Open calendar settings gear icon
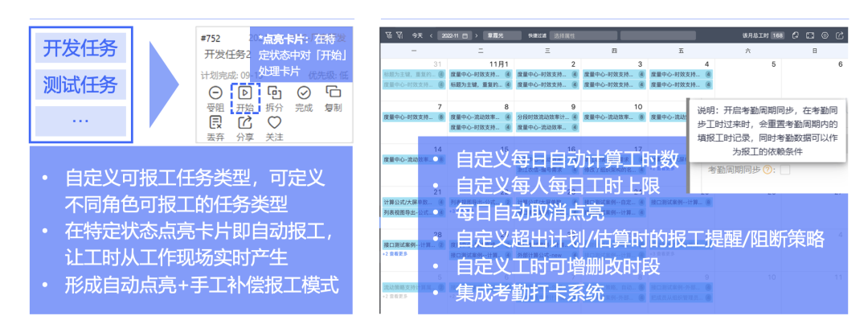868x316 pixels. [825, 35]
